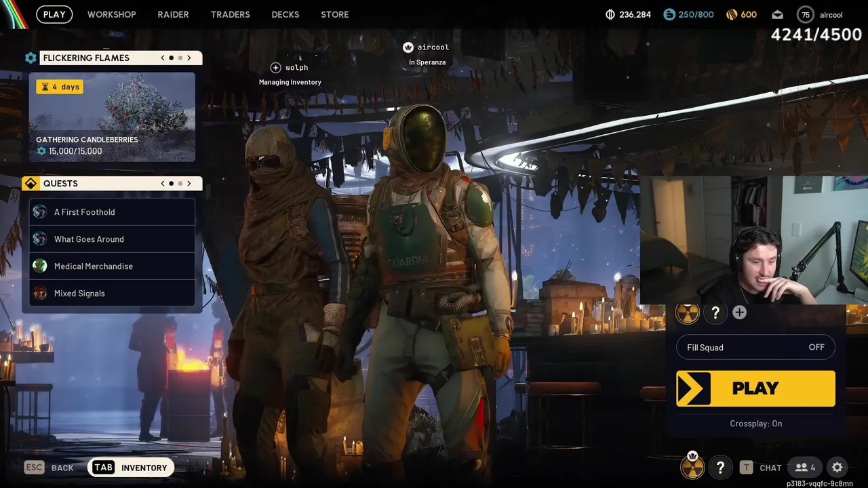The height and width of the screenshot is (488, 868).
Task: Click the 4241/4500 counter text
Action: click(816, 35)
